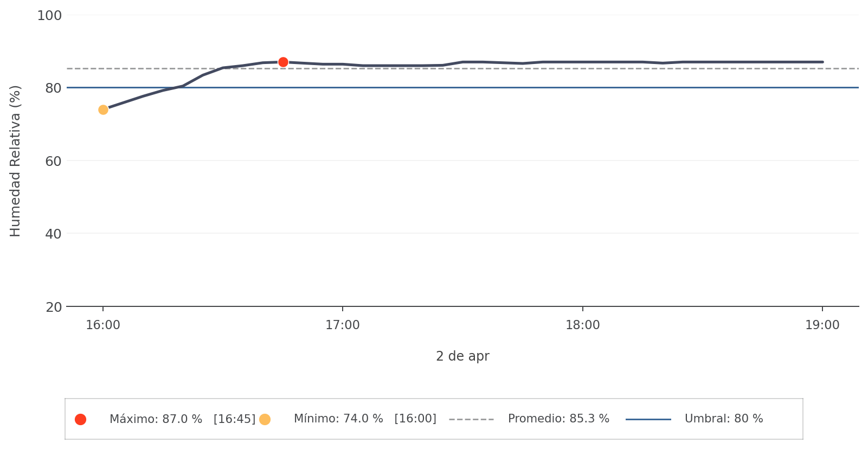
Task: Click the dashed line sample for Promedio in legend
Action: [471, 419]
